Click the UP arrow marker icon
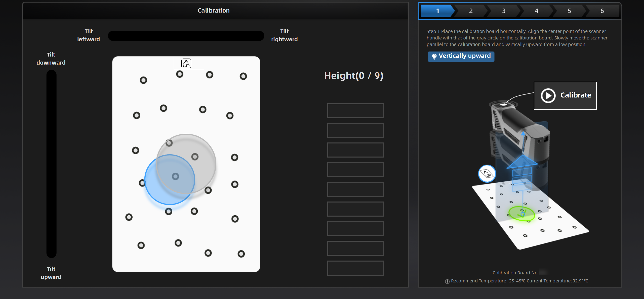Viewport: 644px width, 299px height. pos(186,64)
